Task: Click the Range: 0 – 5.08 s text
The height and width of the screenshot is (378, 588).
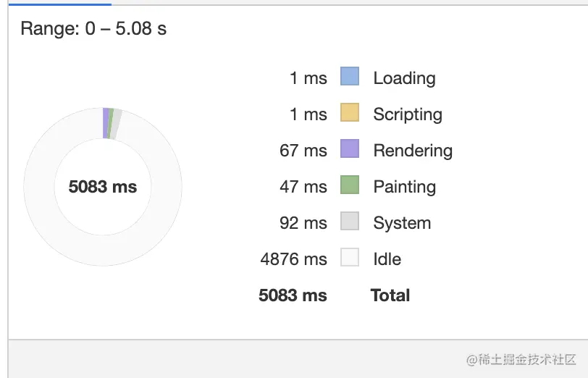Action: click(93, 29)
